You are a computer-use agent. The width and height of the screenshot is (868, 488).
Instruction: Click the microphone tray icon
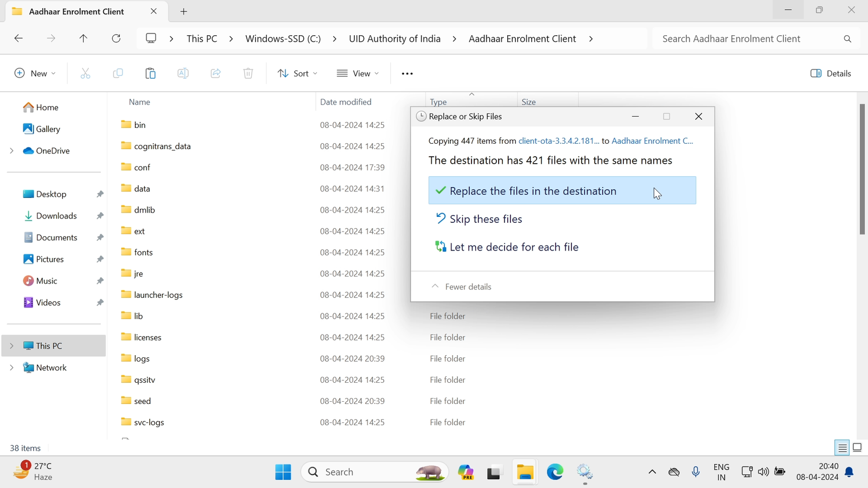click(x=695, y=472)
